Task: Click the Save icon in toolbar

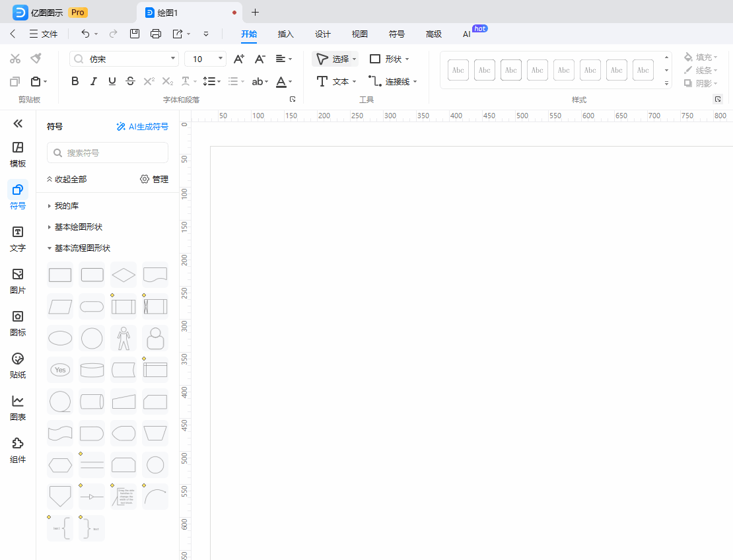Action: [x=135, y=34]
